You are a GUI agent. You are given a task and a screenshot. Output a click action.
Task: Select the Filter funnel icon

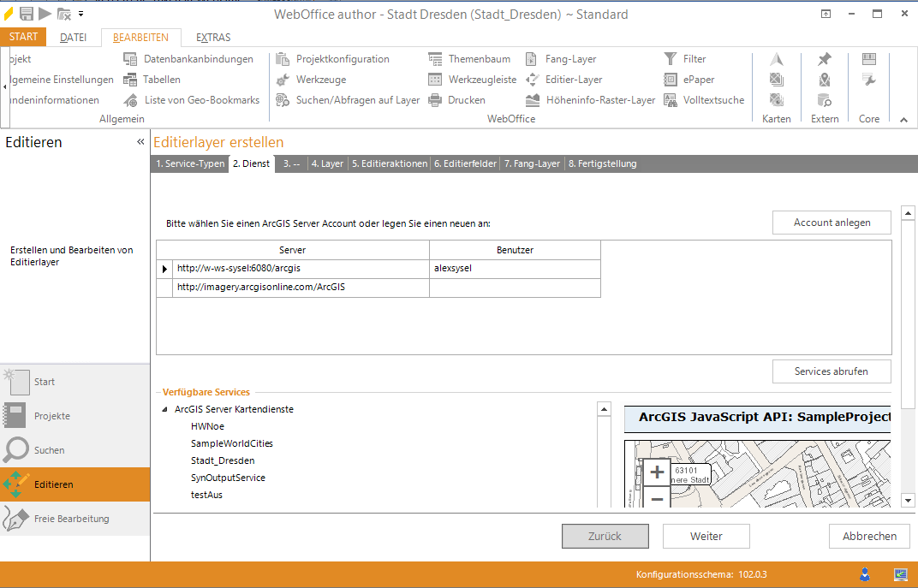pyautogui.click(x=671, y=59)
